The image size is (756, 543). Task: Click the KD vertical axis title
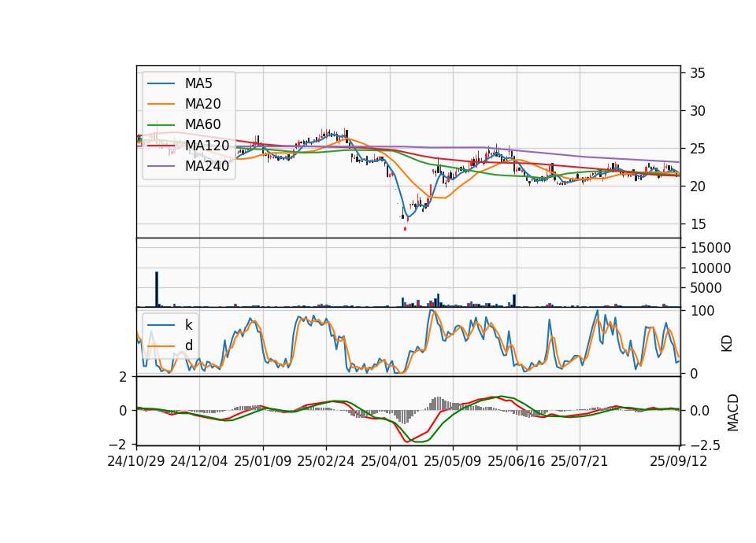tap(727, 344)
